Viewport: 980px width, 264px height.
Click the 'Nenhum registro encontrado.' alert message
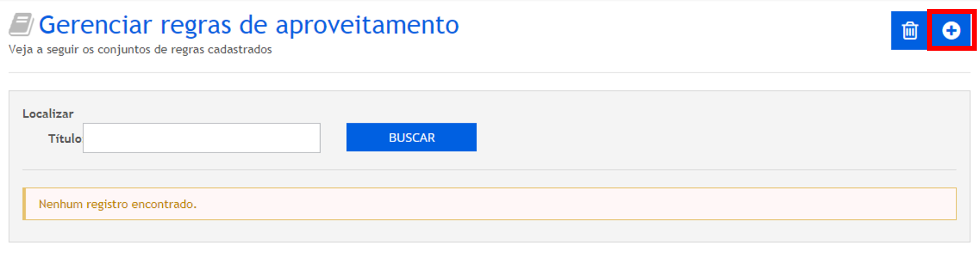118,204
